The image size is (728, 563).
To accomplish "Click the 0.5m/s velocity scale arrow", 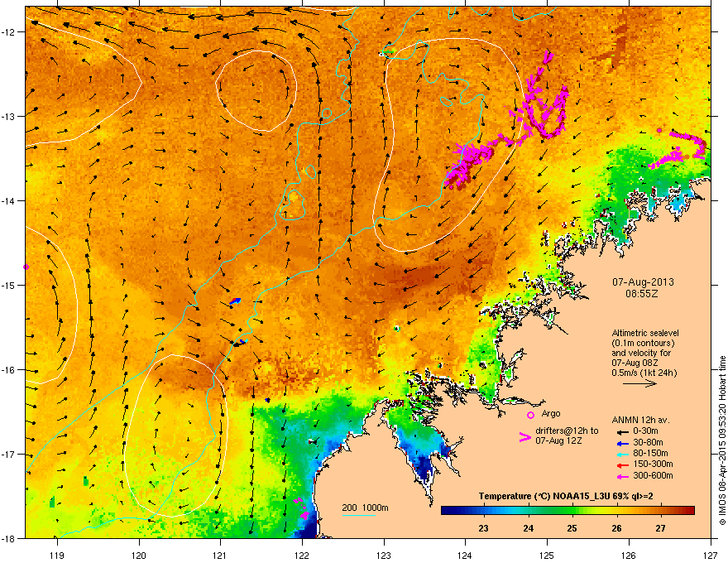I will [639, 383].
